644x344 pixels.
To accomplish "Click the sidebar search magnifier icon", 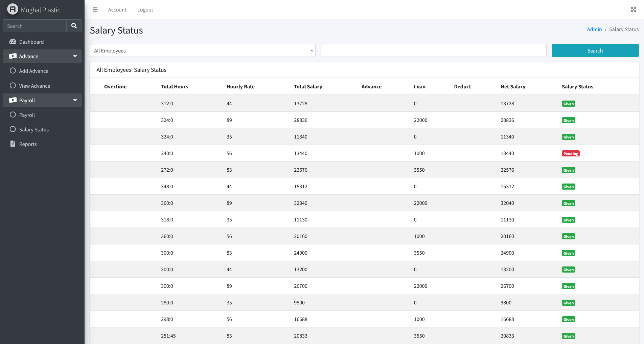I will coord(74,26).
